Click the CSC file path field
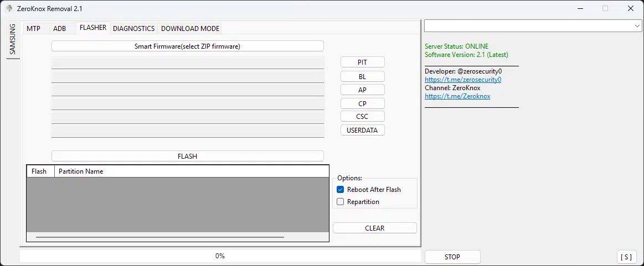Image resolution: width=644 pixels, height=266 pixels. (x=188, y=118)
